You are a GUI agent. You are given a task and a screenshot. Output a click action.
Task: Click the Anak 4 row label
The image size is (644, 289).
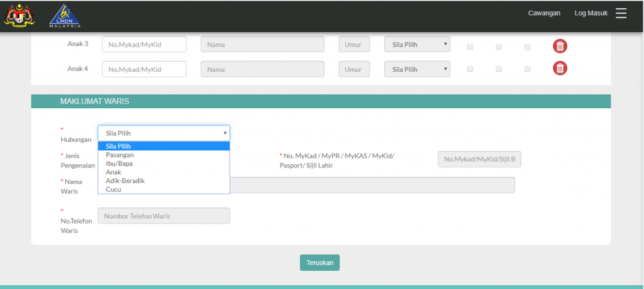(x=77, y=68)
